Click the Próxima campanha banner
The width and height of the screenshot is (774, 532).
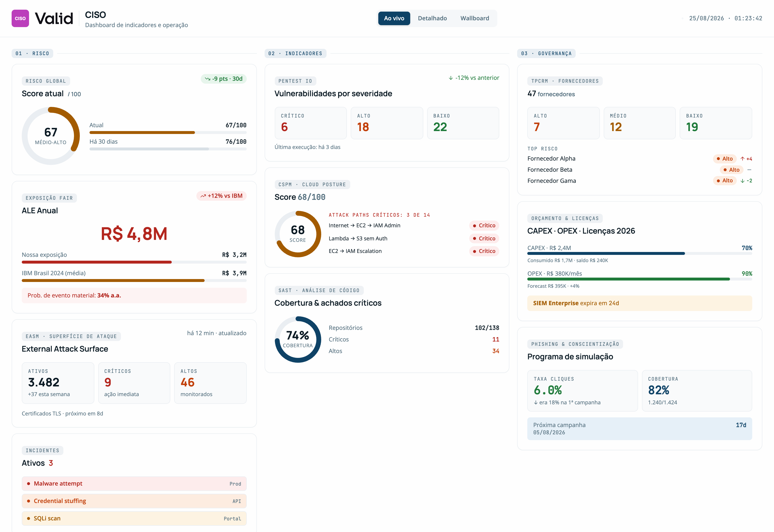tap(639, 428)
